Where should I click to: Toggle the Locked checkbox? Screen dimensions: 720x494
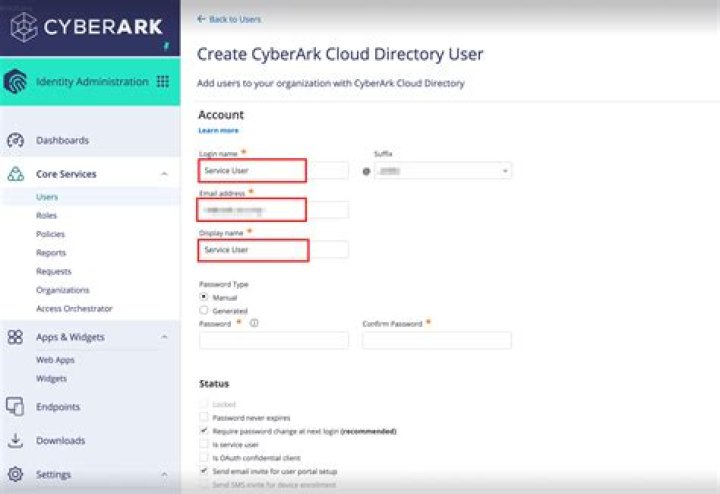(x=204, y=404)
